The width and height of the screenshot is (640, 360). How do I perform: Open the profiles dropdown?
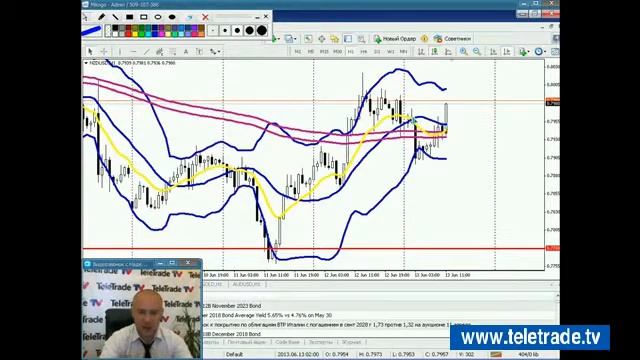click(291, 39)
